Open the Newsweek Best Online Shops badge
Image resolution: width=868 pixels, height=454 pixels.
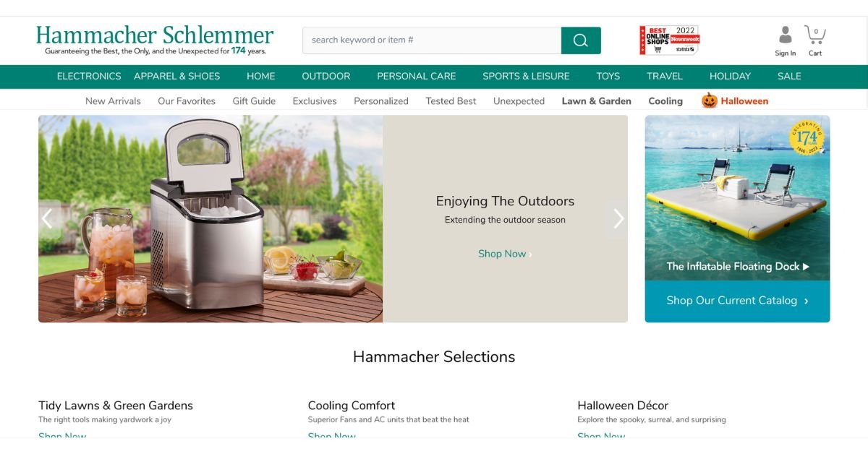point(669,40)
